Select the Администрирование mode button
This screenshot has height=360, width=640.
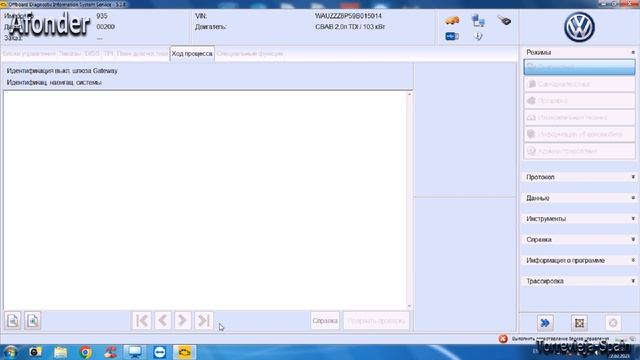[x=579, y=151]
